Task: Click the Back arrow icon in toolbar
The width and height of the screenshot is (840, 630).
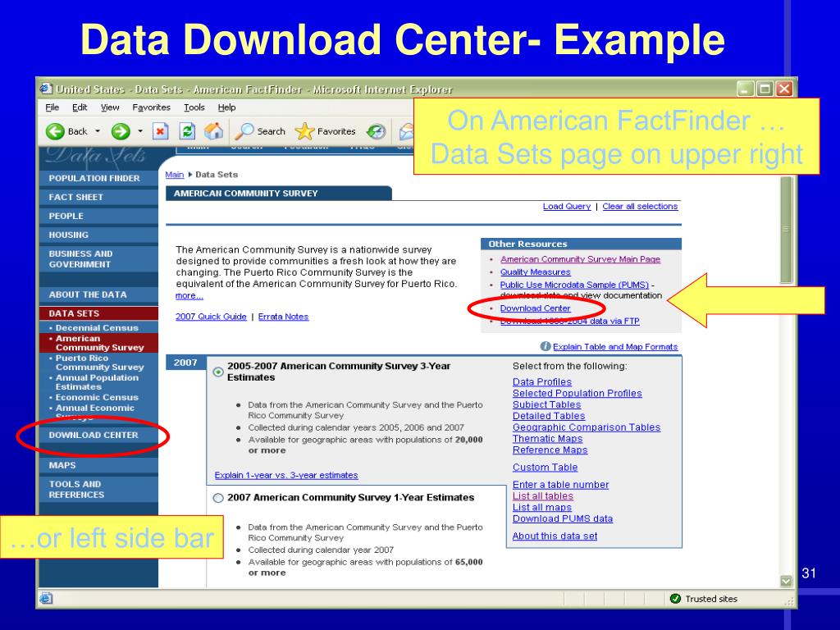Action: pyautogui.click(x=55, y=131)
